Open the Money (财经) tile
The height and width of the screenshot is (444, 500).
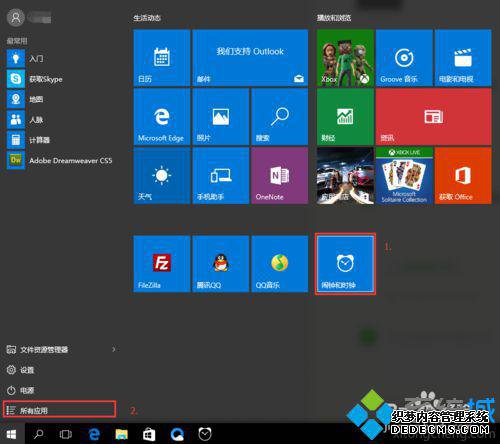click(x=345, y=117)
